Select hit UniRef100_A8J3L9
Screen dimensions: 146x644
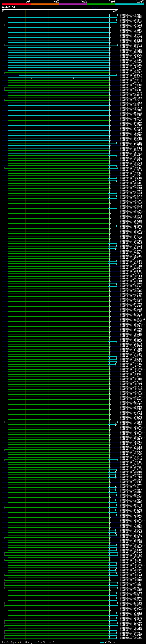coord(131,15)
